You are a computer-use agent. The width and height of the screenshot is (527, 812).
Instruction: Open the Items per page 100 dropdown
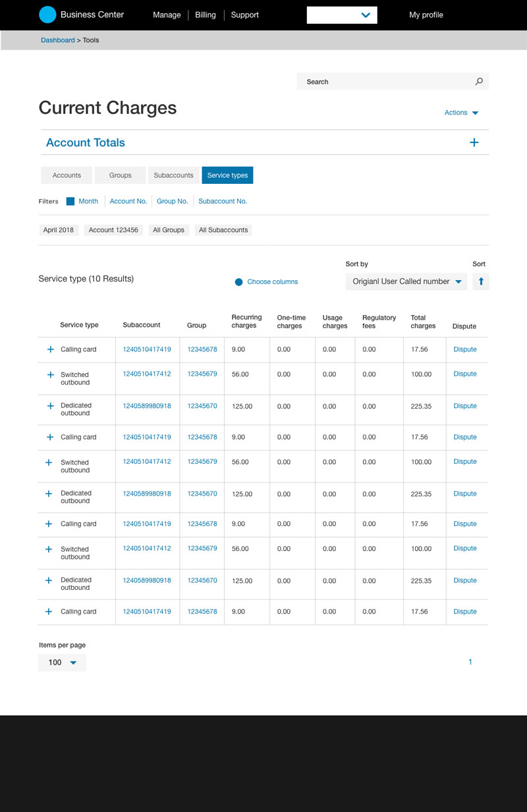click(62, 662)
